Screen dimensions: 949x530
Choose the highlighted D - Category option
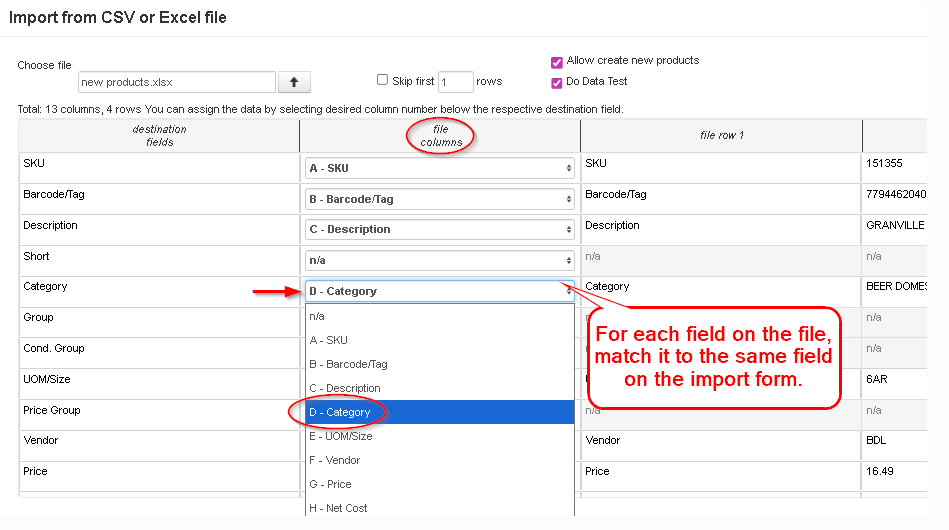pos(439,412)
